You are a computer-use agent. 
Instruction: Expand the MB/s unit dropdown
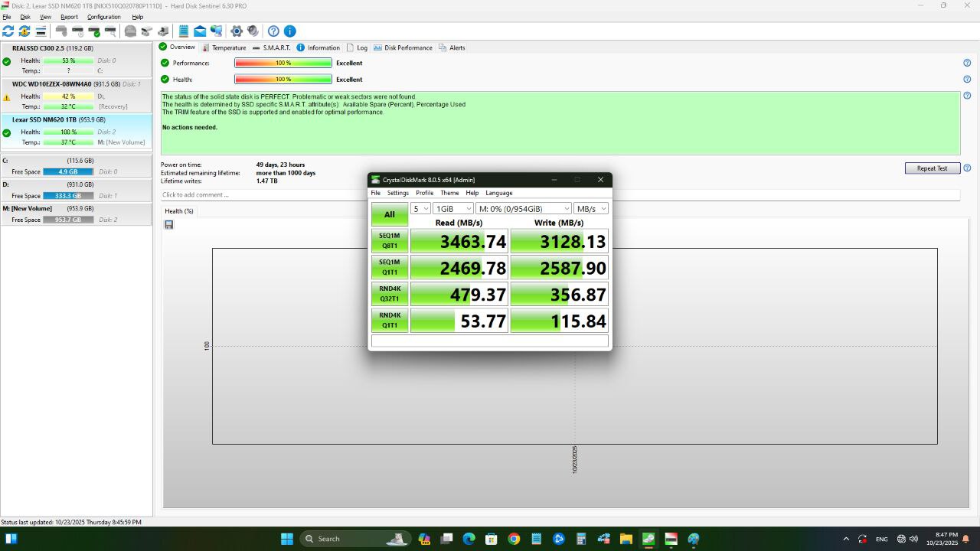click(591, 209)
